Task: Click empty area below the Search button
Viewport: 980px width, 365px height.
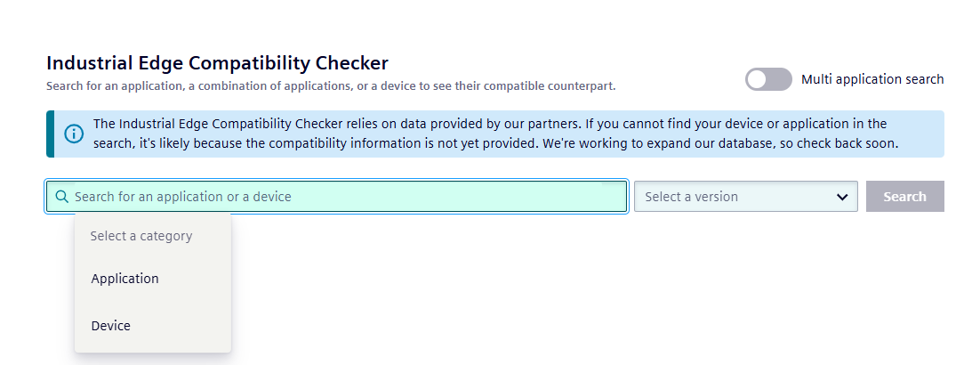Action: (x=904, y=281)
